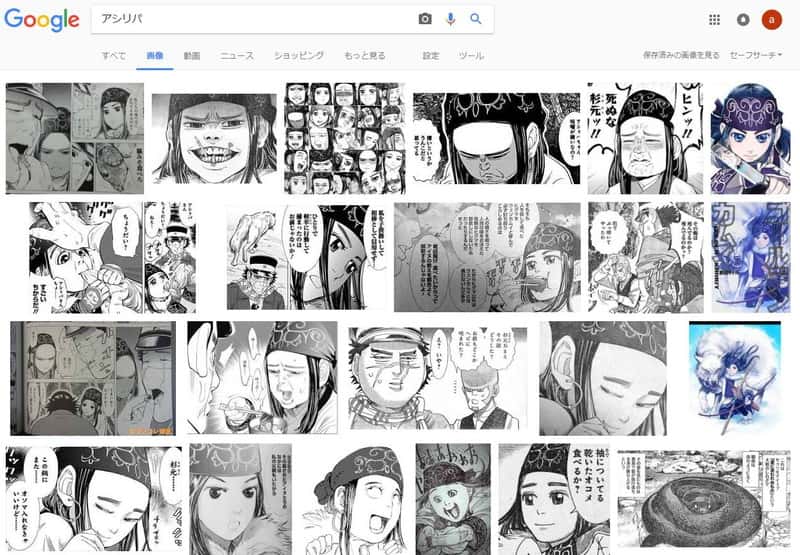Open the この前にまた sleepy face thumbnail
Viewport: 800px width, 555px height.
coord(93,499)
